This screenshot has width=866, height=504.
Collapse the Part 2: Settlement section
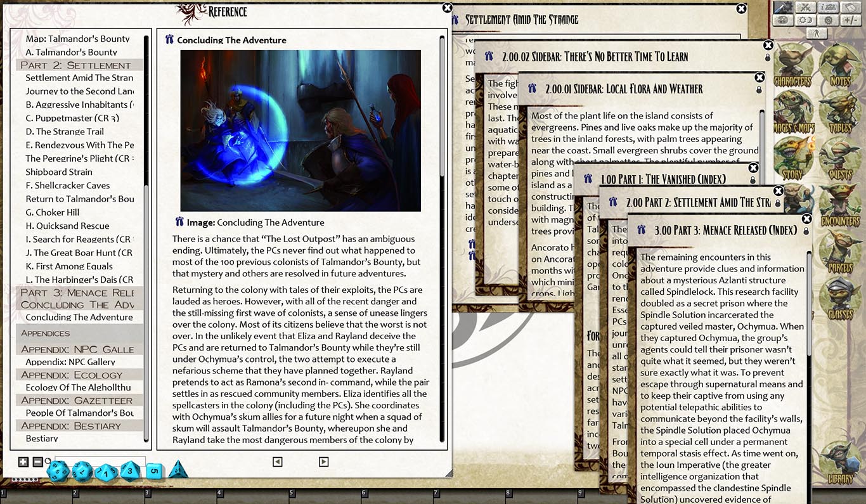[76, 65]
